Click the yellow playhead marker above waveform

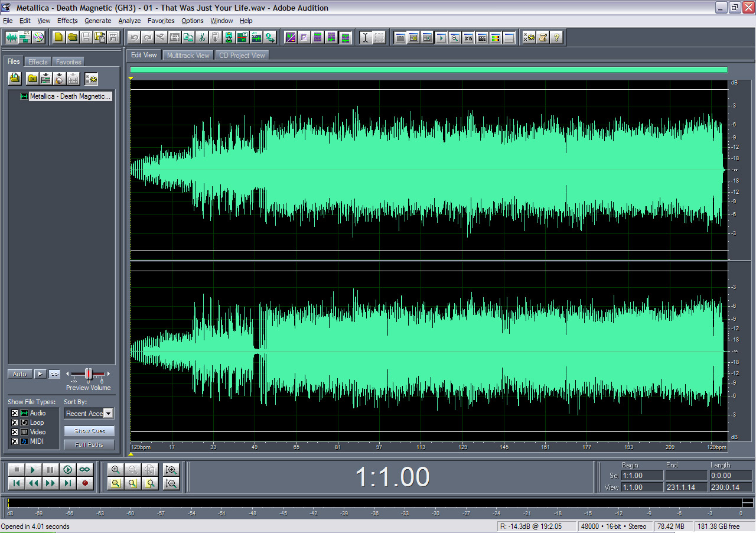[x=131, y=78]
